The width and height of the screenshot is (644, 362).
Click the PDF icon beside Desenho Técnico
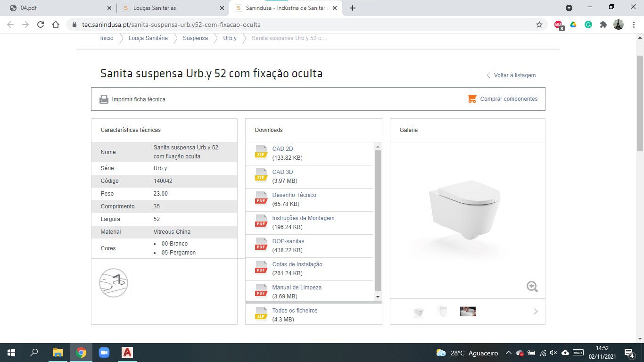261,198
